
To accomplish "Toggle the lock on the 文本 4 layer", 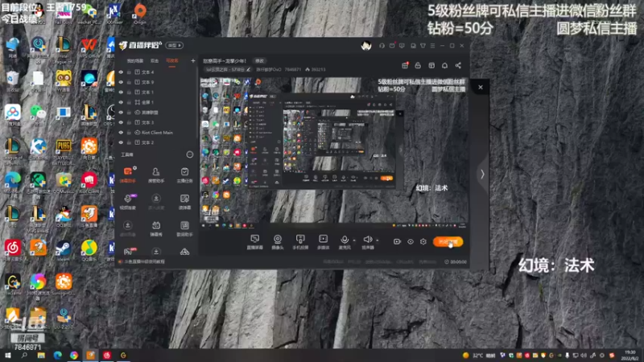I will point(129,72).
